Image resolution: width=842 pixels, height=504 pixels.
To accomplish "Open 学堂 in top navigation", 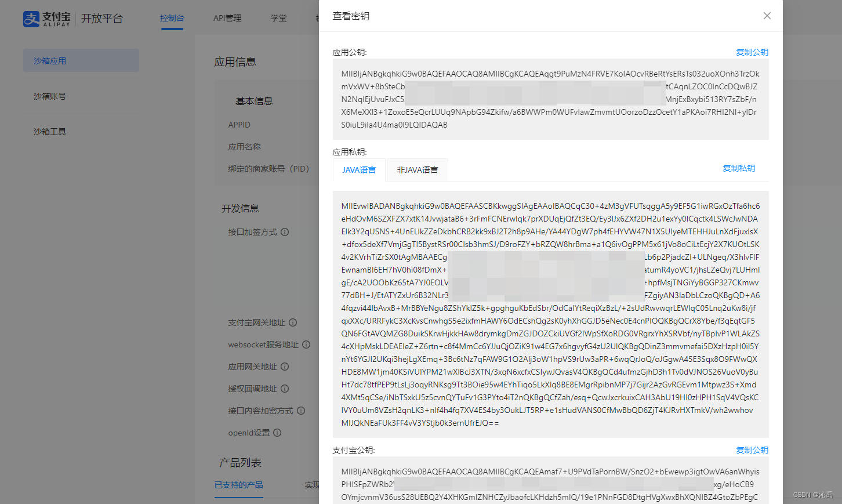I will pos(279,18).
